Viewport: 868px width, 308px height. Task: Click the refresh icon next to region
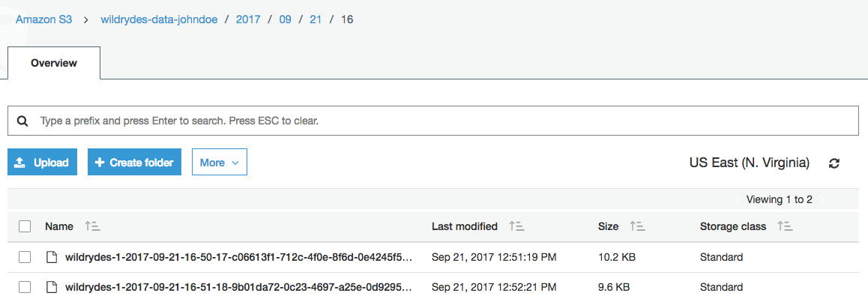click(834, 163)
